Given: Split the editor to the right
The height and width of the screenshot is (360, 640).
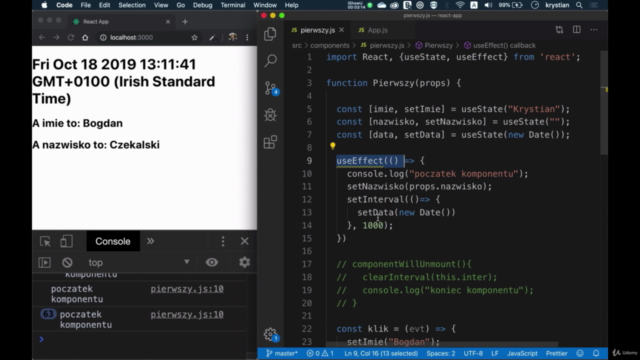Looking at the screenshot, I should point(576,29).
